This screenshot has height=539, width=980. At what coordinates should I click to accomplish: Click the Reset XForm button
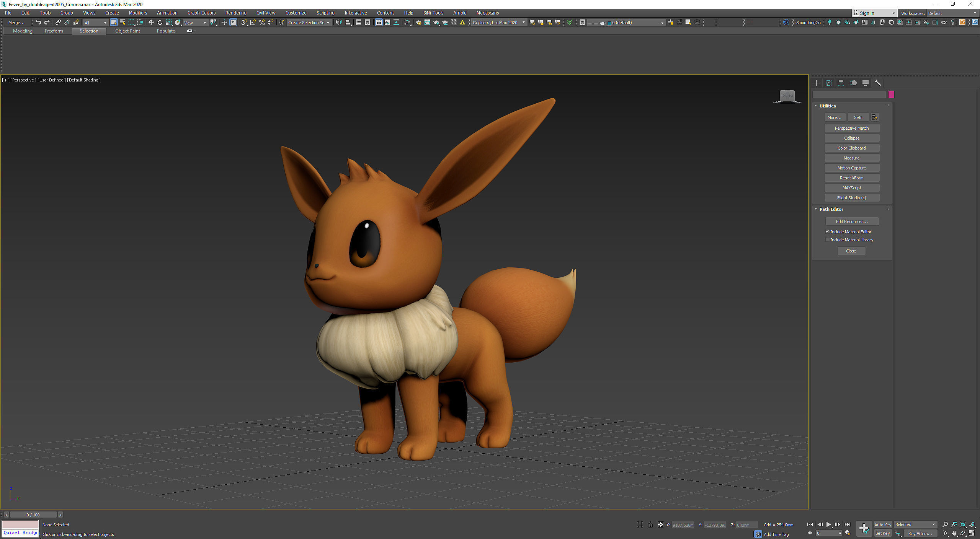coord(852,178)
